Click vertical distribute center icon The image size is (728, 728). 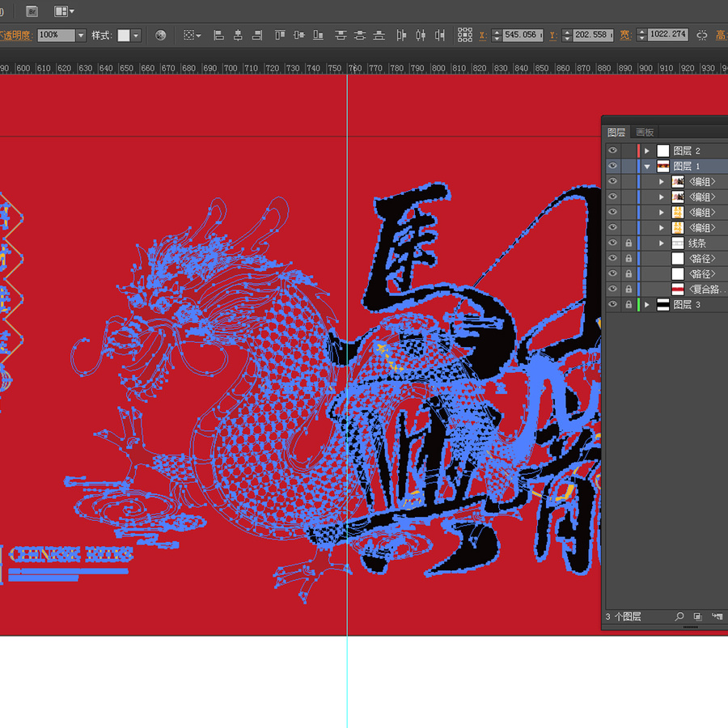[360, 36]
